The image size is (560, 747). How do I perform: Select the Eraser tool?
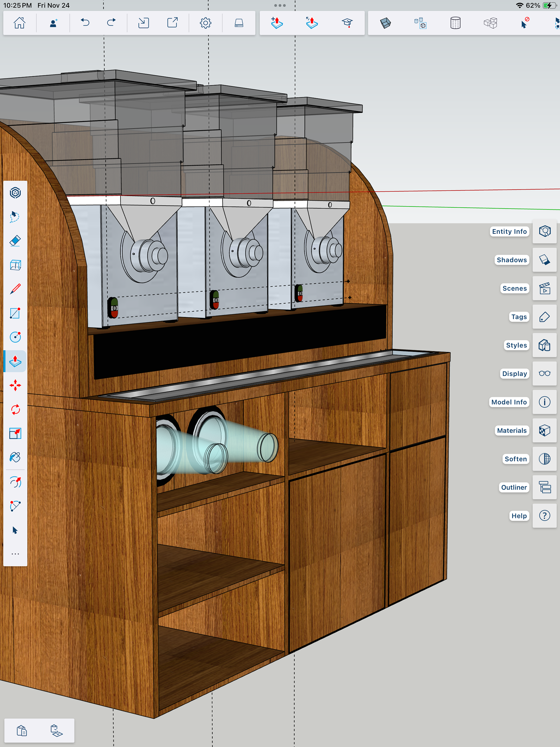15,241
